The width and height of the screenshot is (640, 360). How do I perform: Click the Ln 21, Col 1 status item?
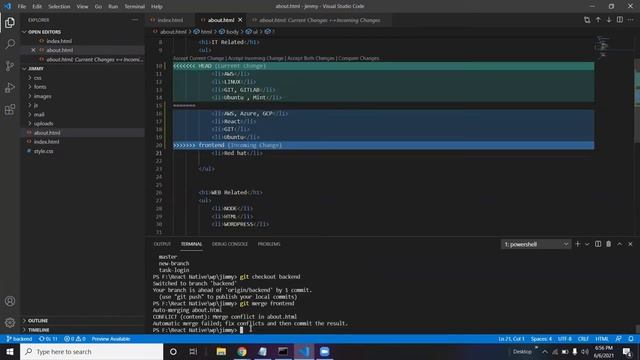pos(511,339)
